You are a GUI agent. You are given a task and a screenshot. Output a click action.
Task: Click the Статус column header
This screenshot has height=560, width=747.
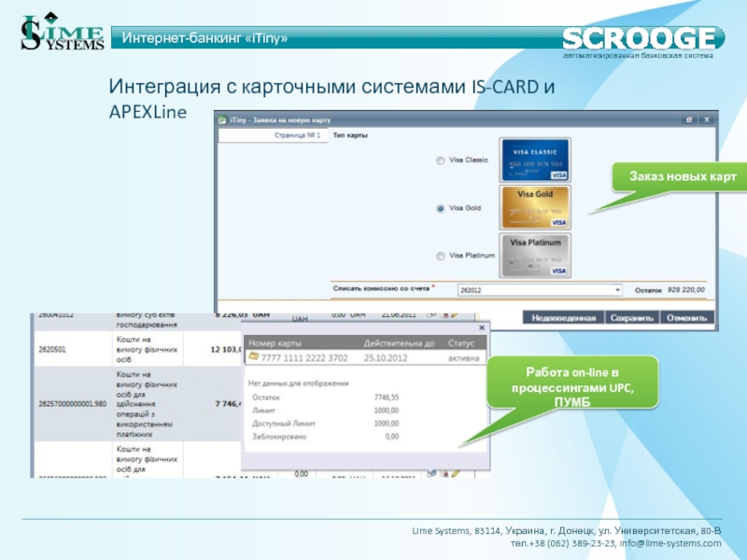click(460, 343)
